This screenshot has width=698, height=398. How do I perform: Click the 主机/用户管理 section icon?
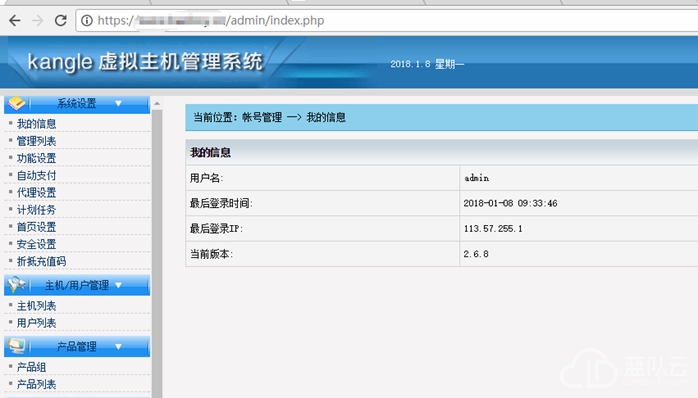[x=17, y=285]
